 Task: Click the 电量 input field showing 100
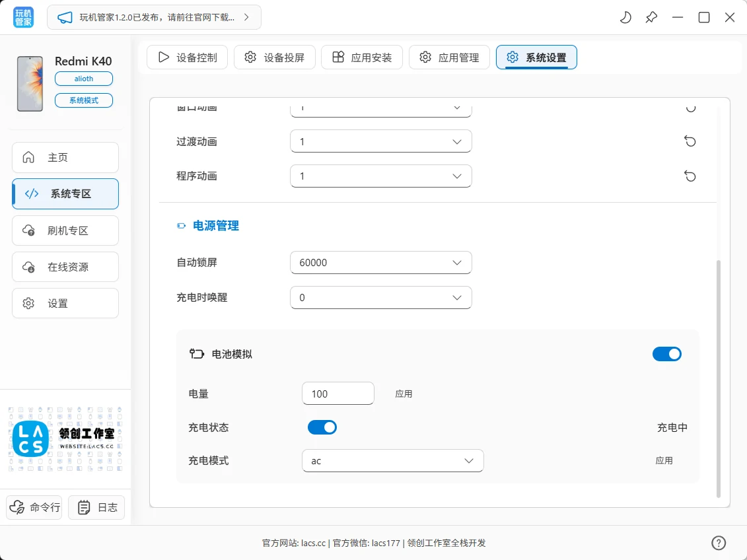pos(338,394)
